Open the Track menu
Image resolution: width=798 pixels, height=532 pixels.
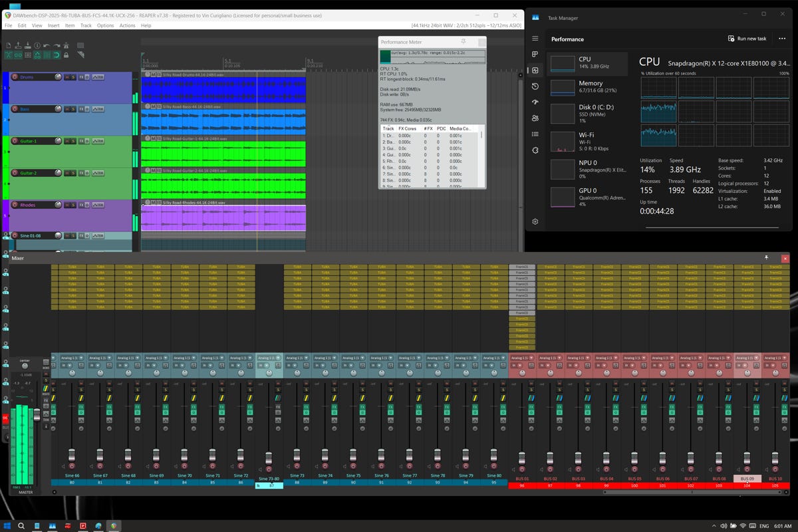point(86,25)
